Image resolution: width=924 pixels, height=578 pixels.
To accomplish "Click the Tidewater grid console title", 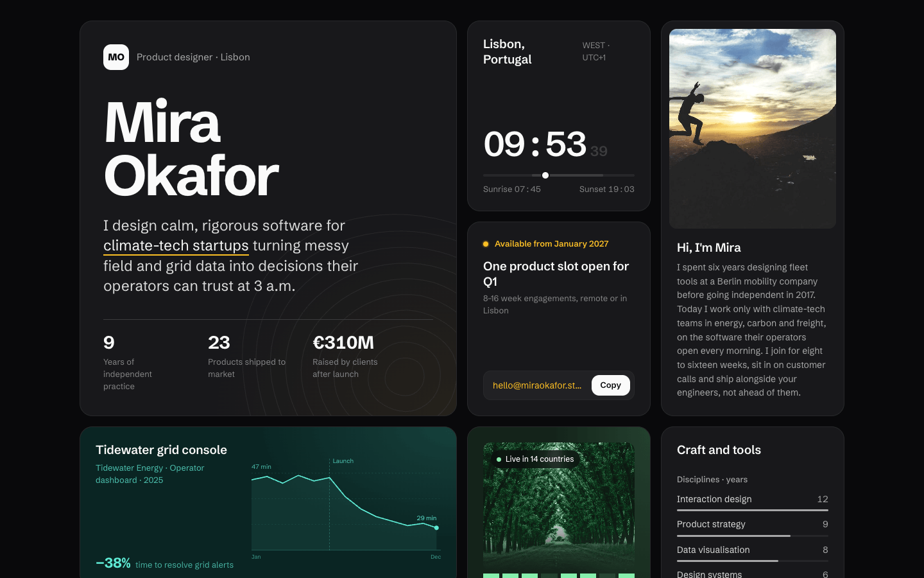I will pos(161,450).
